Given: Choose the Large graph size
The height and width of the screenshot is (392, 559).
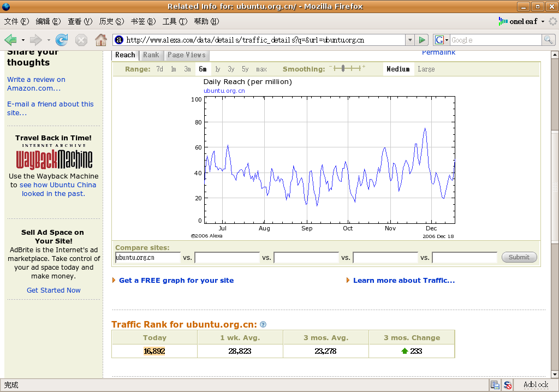Looking at the screenshot, I should (426, 69).
